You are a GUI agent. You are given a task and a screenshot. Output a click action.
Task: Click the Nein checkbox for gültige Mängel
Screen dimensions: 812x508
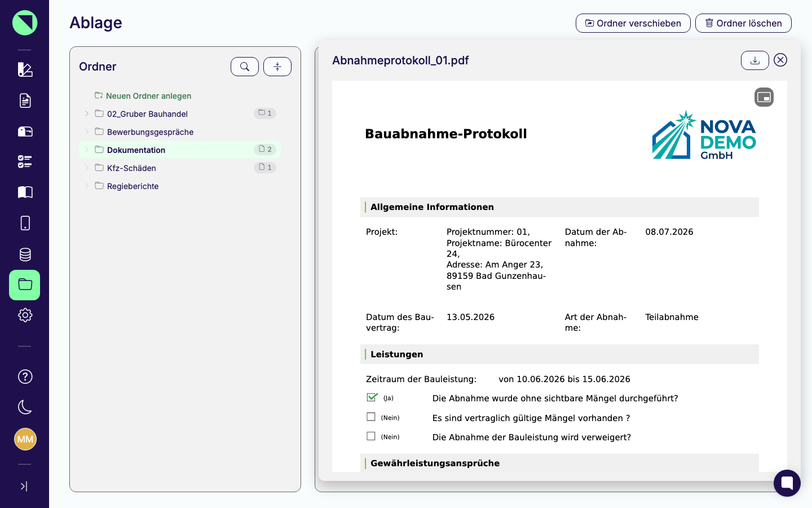371,417
